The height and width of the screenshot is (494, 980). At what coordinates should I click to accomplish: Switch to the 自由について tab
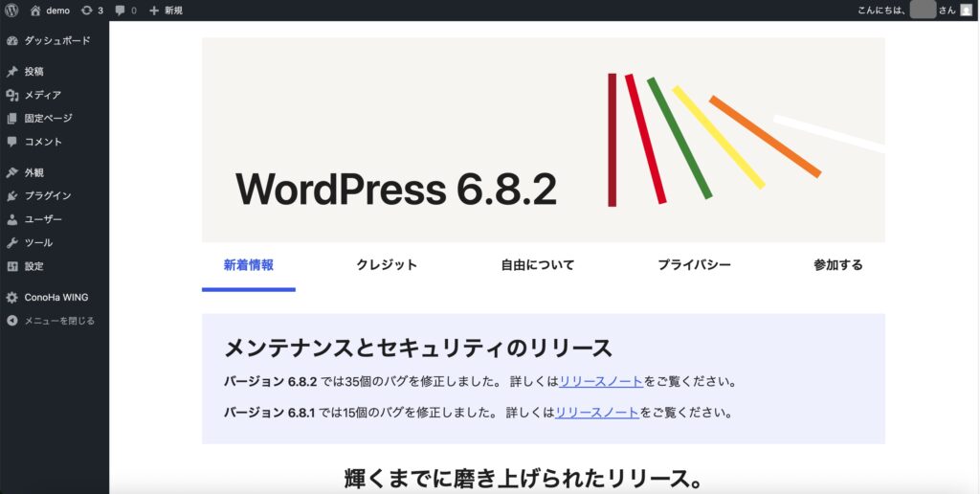538,265
